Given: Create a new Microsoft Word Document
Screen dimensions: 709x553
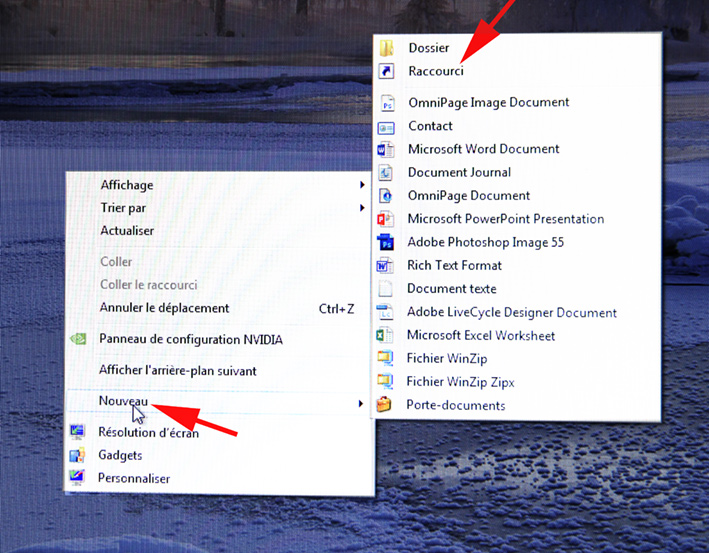Looking at the screenshot, I should 517,149.
